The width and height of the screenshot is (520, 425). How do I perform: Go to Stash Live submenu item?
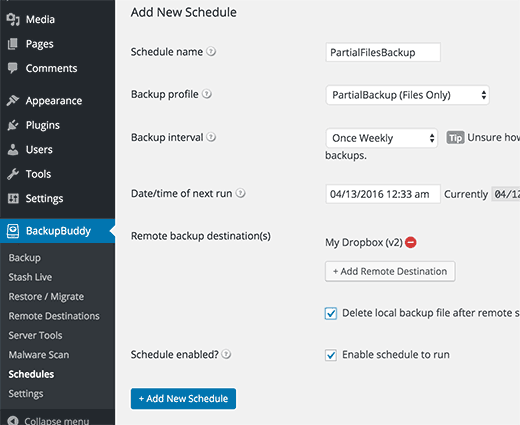30,277
